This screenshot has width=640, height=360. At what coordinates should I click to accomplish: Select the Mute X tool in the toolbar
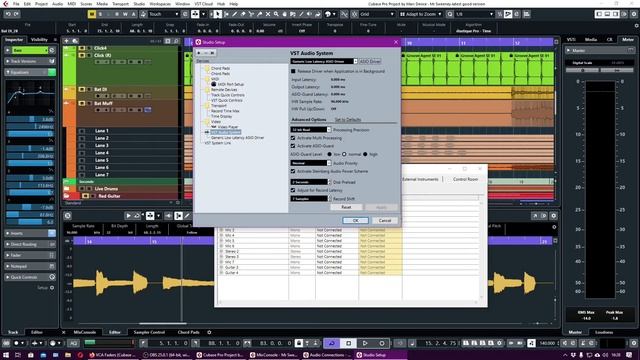(x=268, y=14)
